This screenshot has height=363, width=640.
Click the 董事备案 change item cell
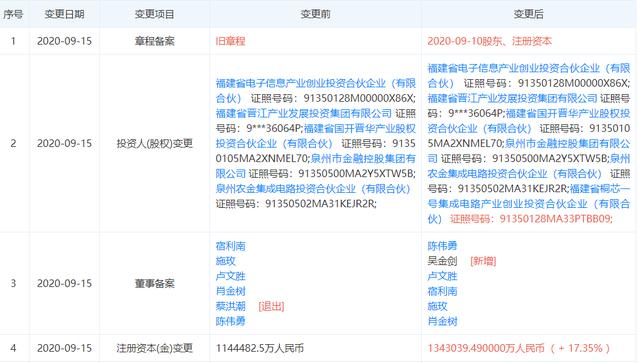tap(154, 283)
